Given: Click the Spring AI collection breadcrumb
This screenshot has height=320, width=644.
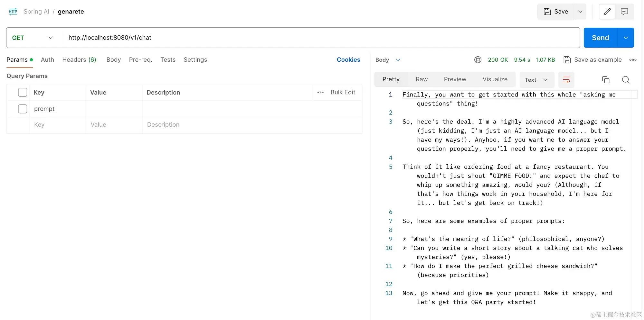Looking at the screenshot, I should 36,12.
